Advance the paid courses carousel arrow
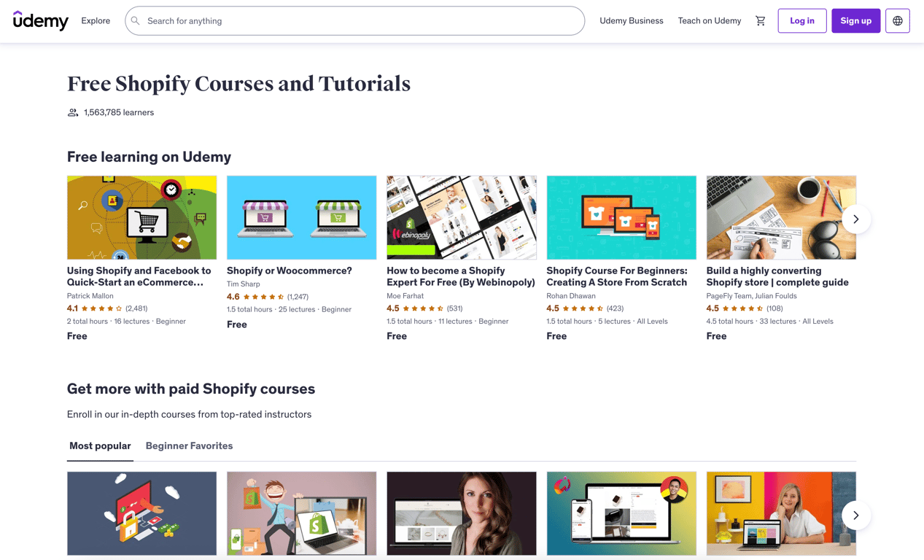 [856, 516]
